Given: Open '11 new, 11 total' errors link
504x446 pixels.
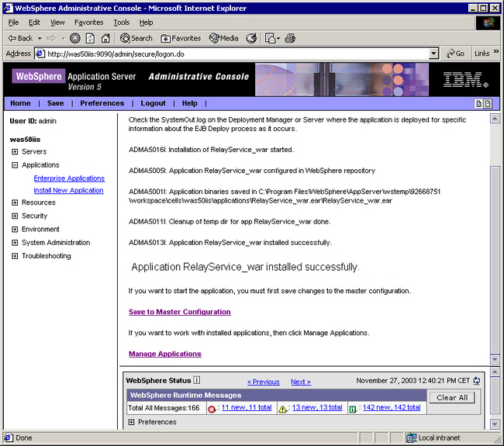Looking at the screenshot, I should (x=247, y=407).
